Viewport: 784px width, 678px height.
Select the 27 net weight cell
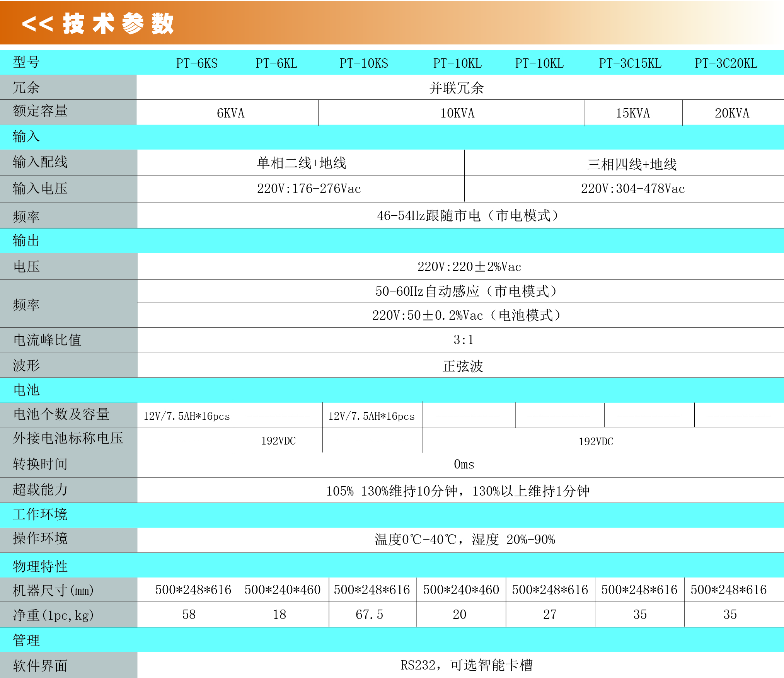click(551, 614)
